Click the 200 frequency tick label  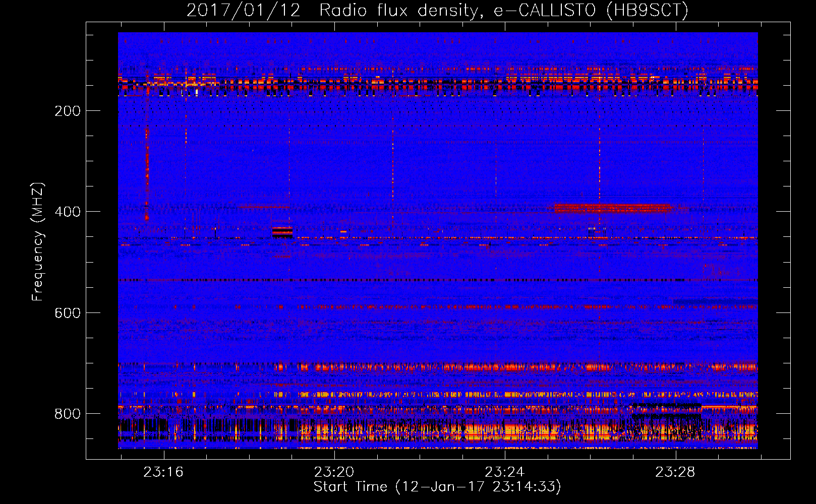(68, 111)
